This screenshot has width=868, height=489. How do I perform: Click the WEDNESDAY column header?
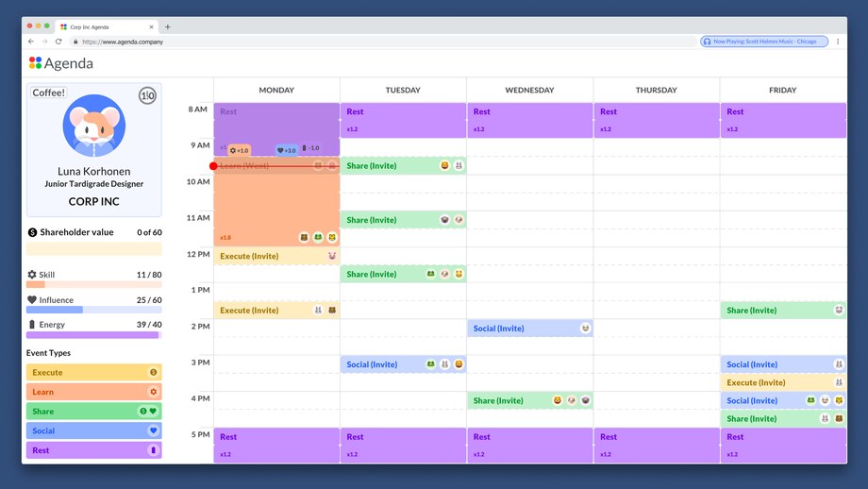pos(530,90)
